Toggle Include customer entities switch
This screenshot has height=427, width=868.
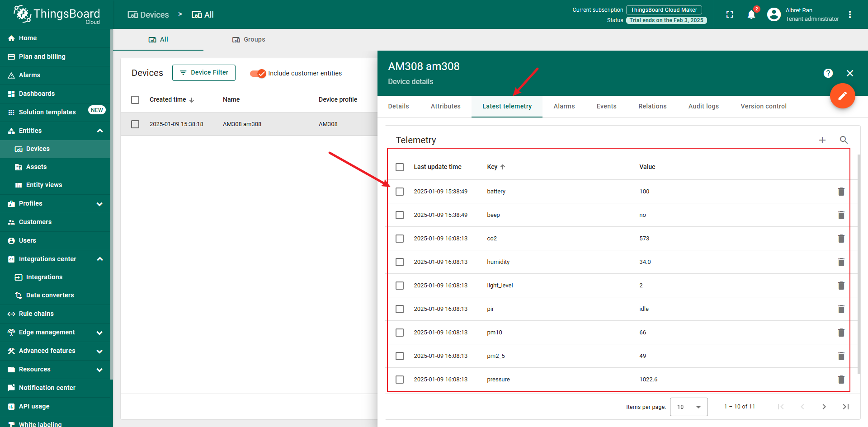pos(258,73)
